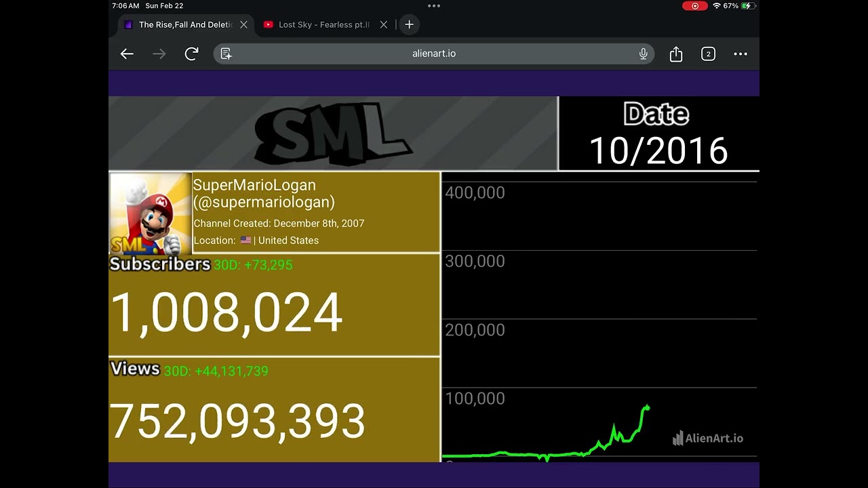868x488 pixels.
Task: Open the reader view icon in address bar
Action: [x=226, y=54]
